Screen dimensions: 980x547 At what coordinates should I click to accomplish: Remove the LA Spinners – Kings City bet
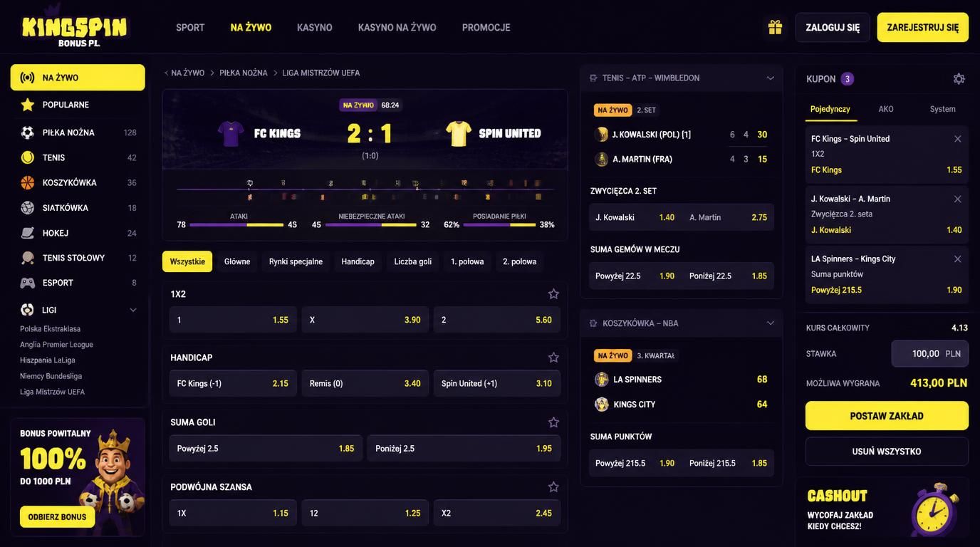coord(958,259)
